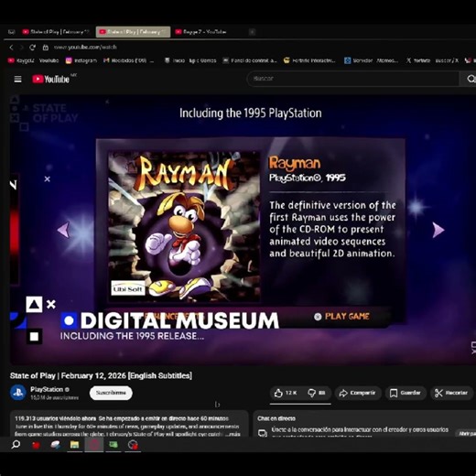Open a new tab with the plus button
The image size is (476, 476).
click(252, 32)
